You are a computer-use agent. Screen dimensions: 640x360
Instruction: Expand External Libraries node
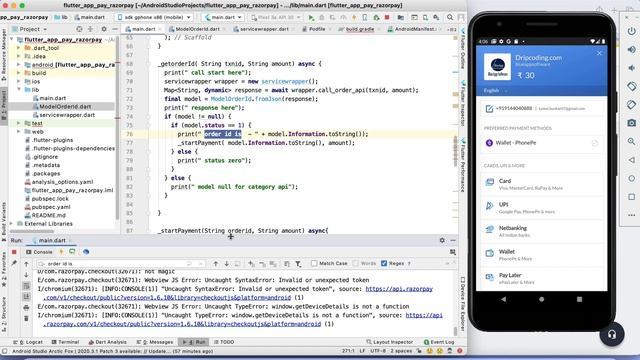[11, 224]
